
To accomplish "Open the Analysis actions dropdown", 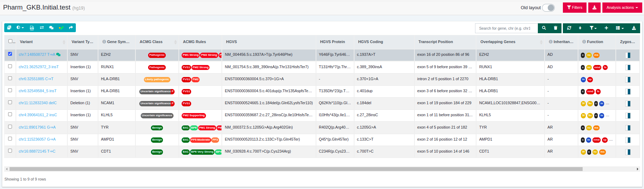I will pyautogui.click(x=622, y=7).
